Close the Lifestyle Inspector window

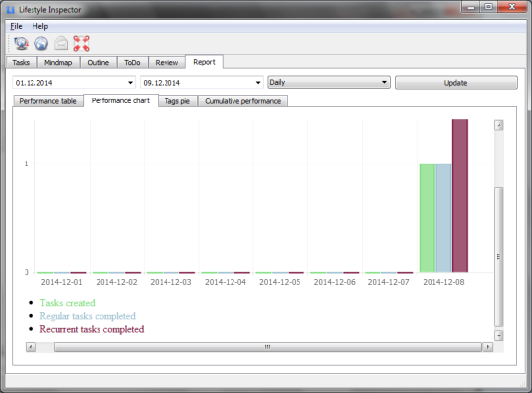(x=512, y=7)
